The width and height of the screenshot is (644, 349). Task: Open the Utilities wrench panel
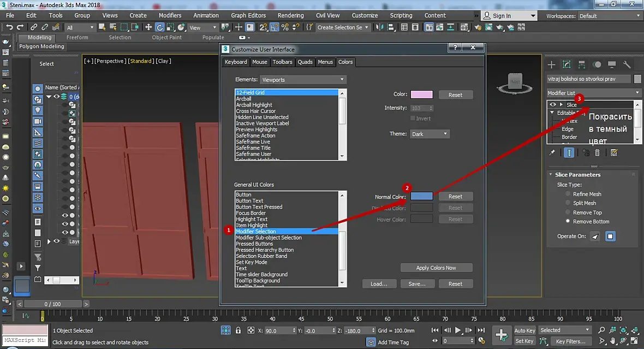coord(627,64)
